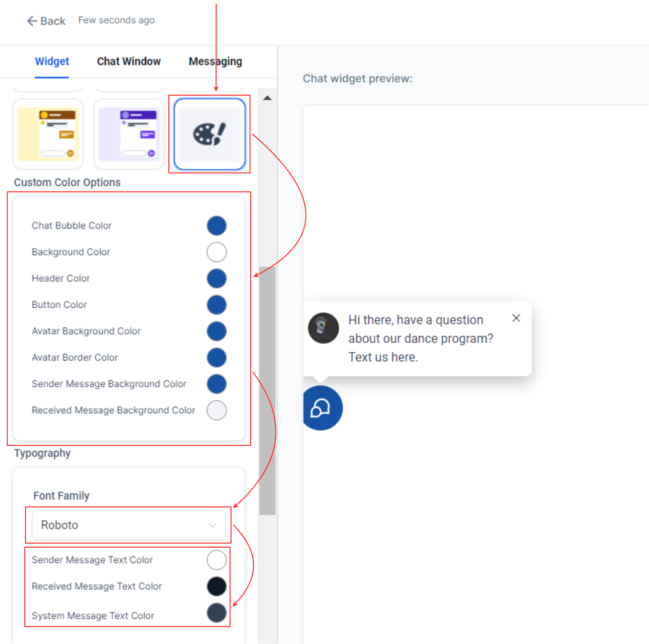Click the Font Family dropdown chevron

tap(212, 525)
